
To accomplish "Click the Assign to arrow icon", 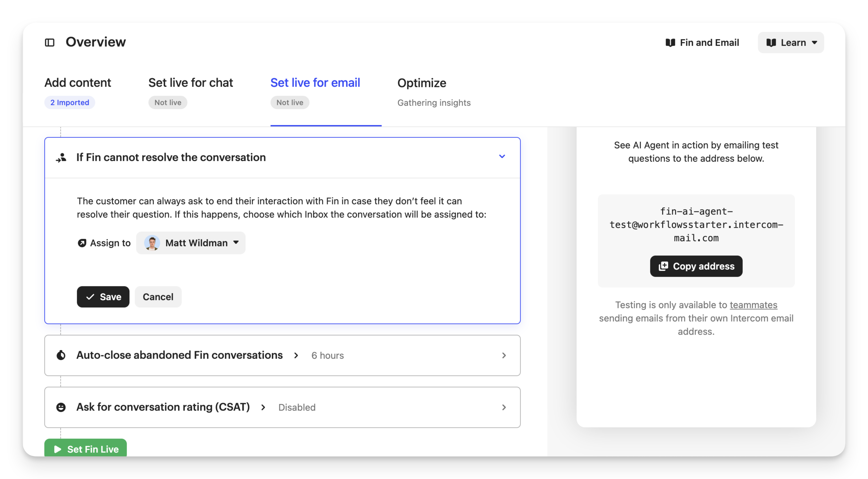I will click(x=82, y=243).
